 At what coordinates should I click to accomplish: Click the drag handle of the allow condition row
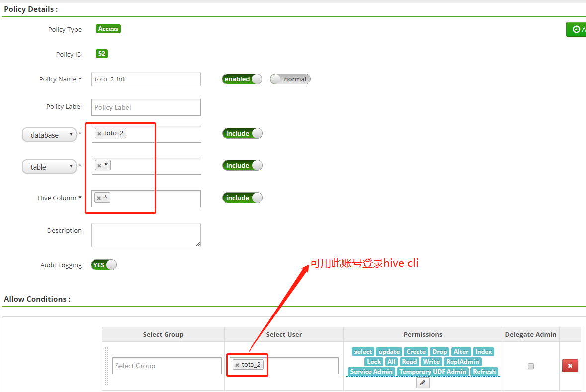[106, 366]
